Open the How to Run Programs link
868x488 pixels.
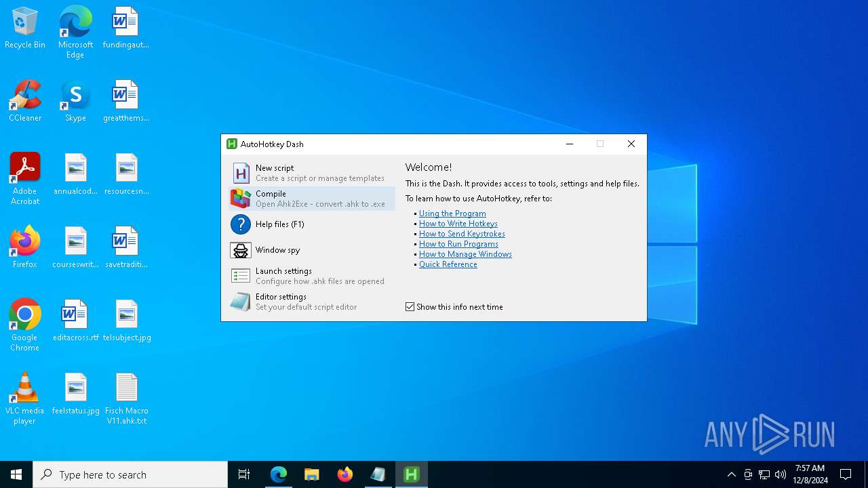point(458,244)
